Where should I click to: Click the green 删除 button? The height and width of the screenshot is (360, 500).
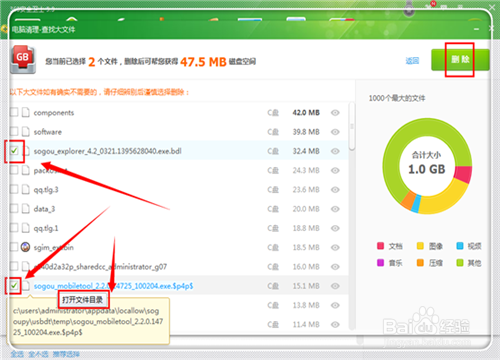pos(460,60)
